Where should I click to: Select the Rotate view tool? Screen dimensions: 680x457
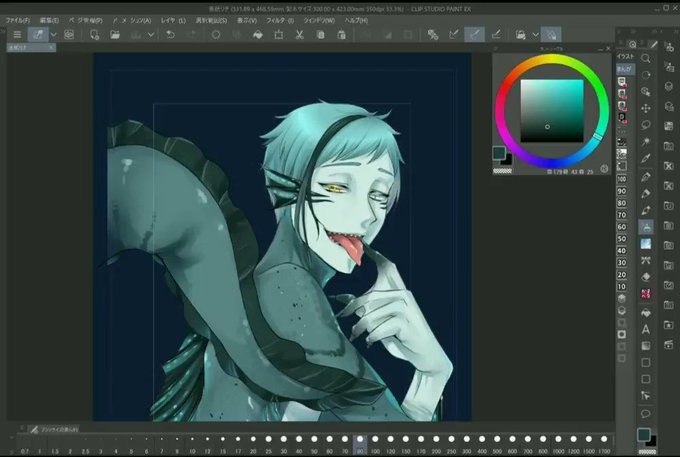pyautogui.click(x=645, y=75)
